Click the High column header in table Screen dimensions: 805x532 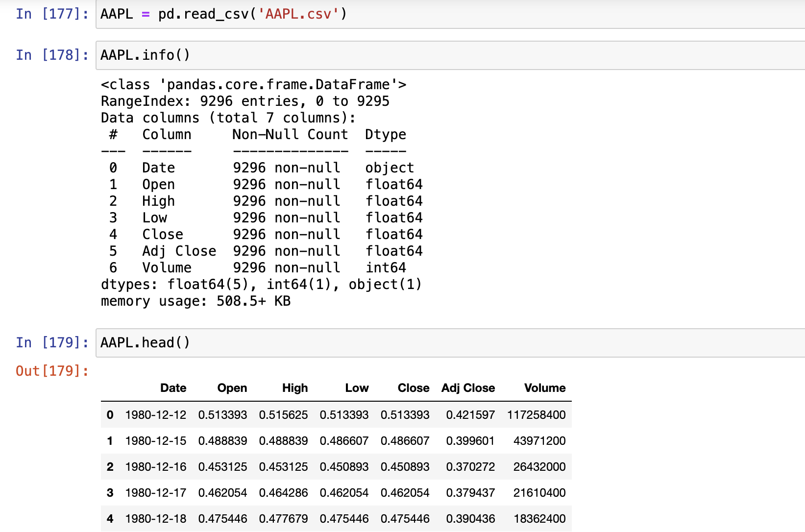pos(295,388)
